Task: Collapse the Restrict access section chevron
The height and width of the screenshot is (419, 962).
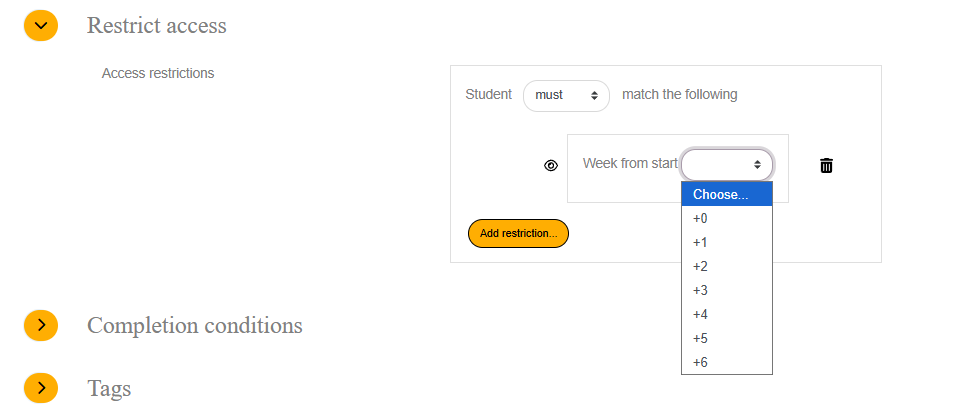Action: click(x=41, y=25)
